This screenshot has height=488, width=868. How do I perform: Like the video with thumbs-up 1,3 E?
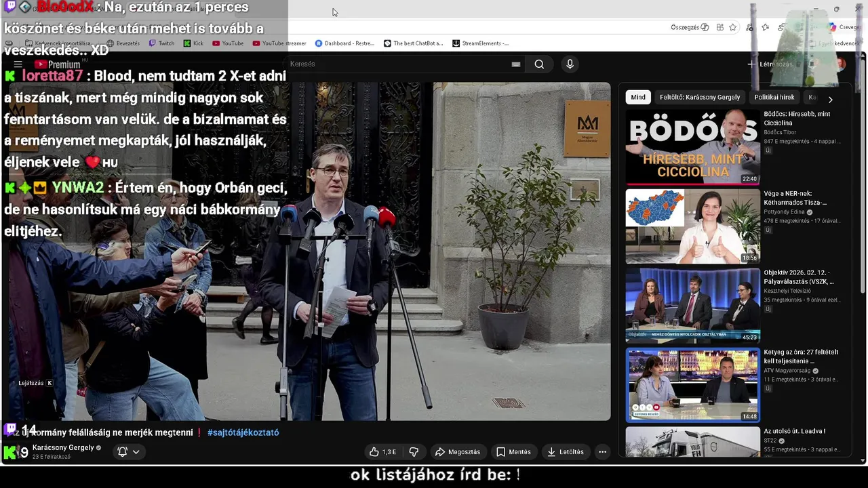[382, 452]
